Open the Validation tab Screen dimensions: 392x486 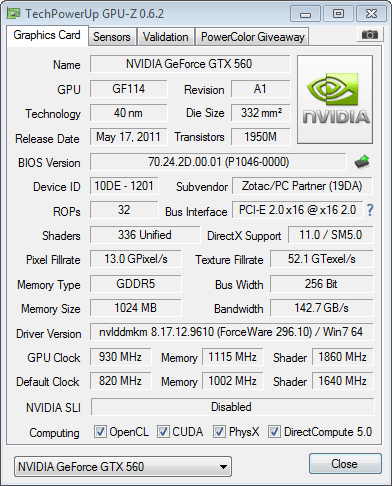166,37
